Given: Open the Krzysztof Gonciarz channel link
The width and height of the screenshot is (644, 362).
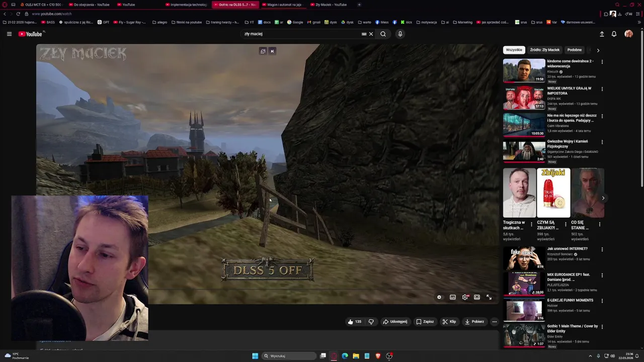Looking at the screenshot, I should [x=560, y=254].
